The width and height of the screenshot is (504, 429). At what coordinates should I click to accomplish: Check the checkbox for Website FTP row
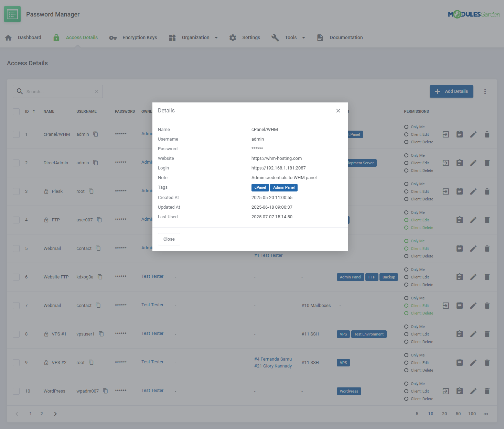[16, 277]
